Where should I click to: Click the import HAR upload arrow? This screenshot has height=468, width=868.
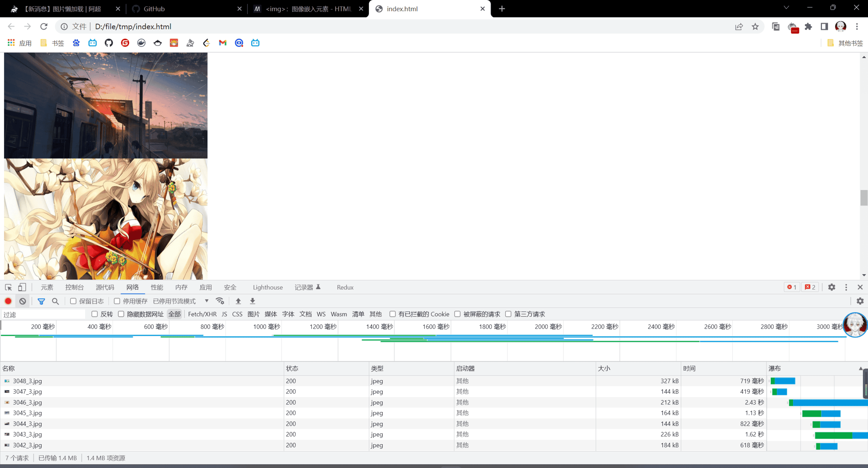pos(238,301)
